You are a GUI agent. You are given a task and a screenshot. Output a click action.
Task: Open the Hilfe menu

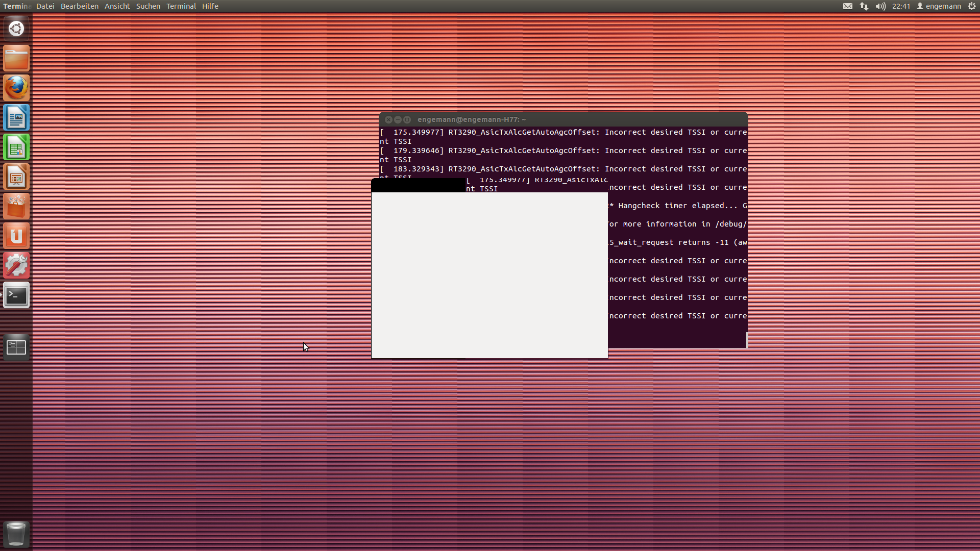[210, 6]
